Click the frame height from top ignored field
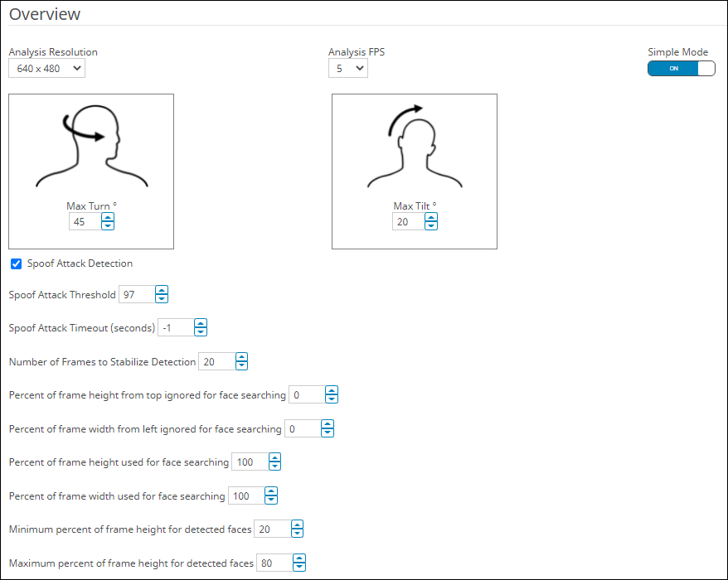 [307, 394]
